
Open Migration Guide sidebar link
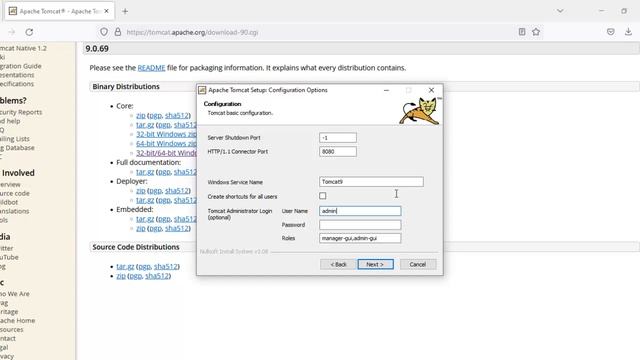point(20,66)
